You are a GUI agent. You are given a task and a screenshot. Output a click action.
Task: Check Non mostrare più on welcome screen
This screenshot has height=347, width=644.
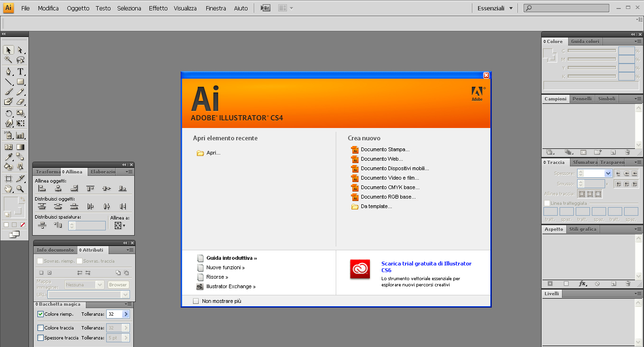point(196,300)
